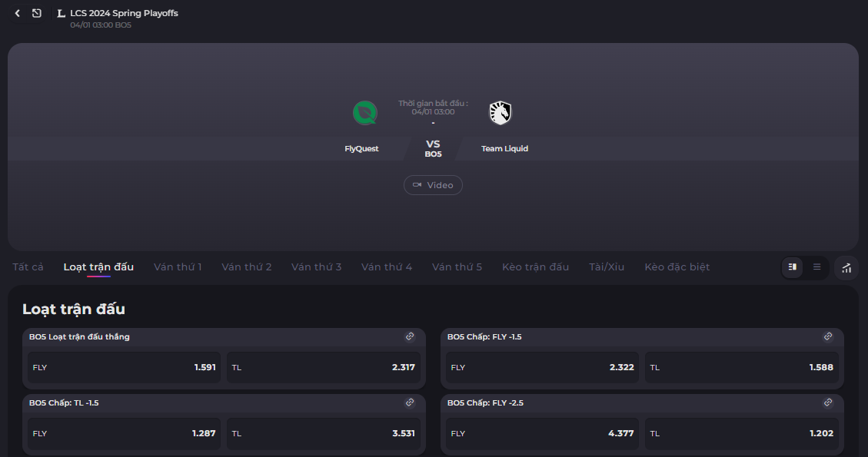Choose TL odds 3.531
868x457 pixels.
(x=323, y=434)
